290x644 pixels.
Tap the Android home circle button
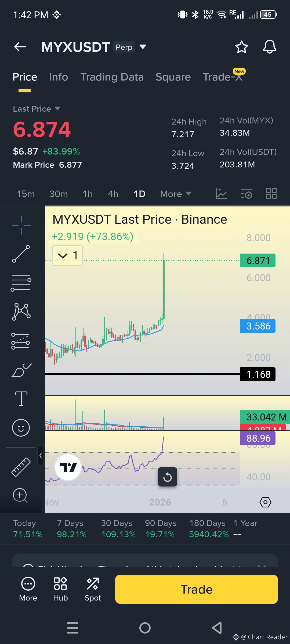(x=145, y=628)
